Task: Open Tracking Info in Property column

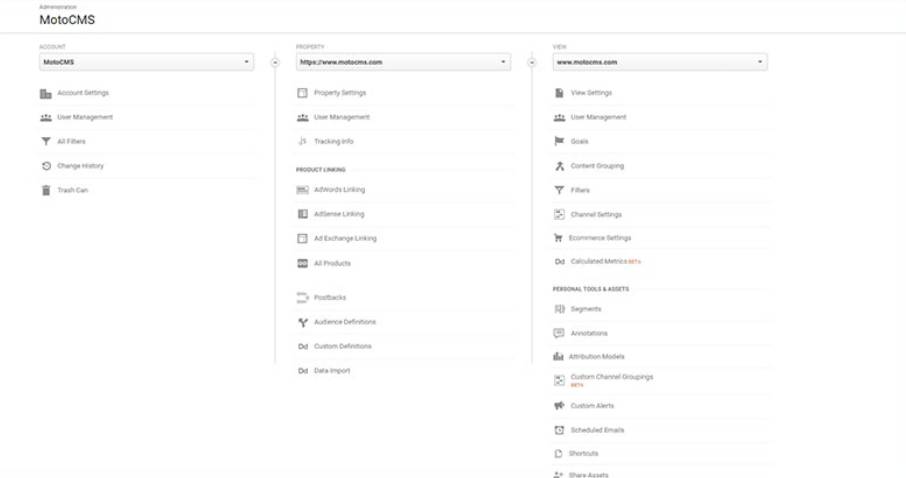Action: point(333,142)
